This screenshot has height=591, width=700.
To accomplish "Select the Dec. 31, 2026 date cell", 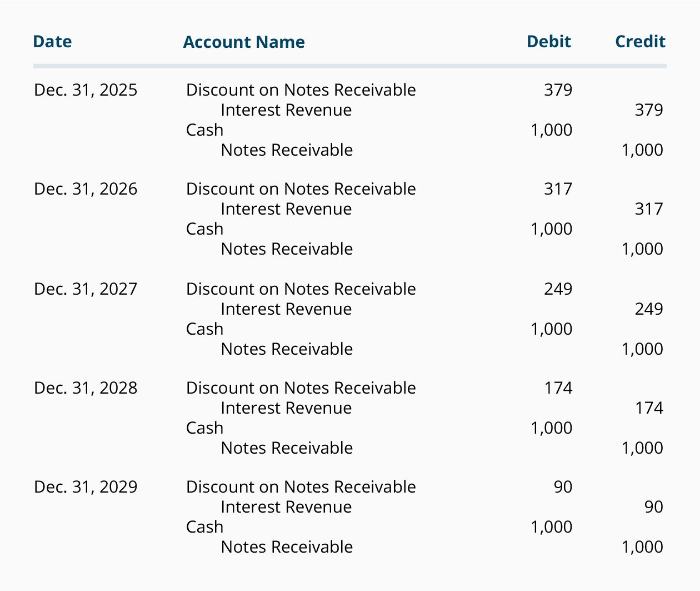I will (x=86, y=189).
